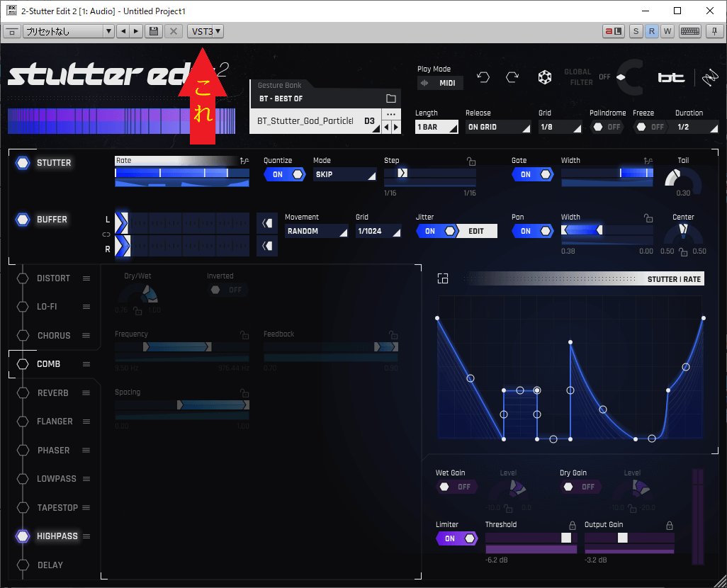
Task: Click the Jitter EDIT button
Action: (x=477, y=231)
